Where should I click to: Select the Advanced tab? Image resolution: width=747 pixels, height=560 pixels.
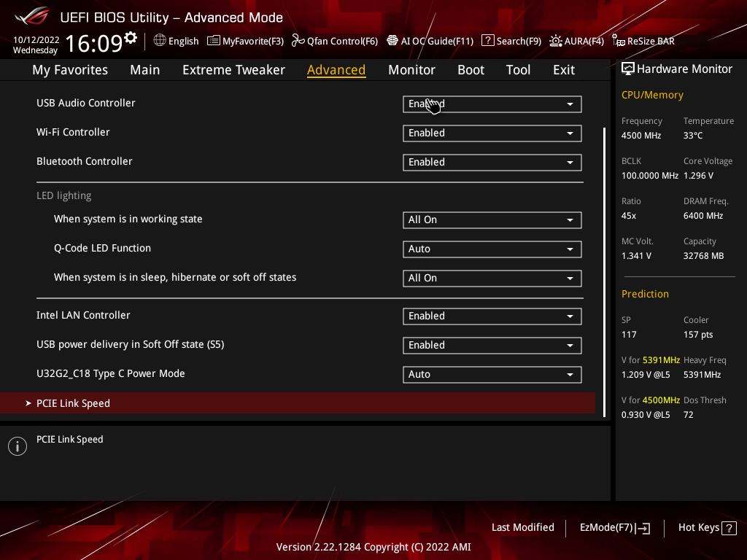coord(336,70)
